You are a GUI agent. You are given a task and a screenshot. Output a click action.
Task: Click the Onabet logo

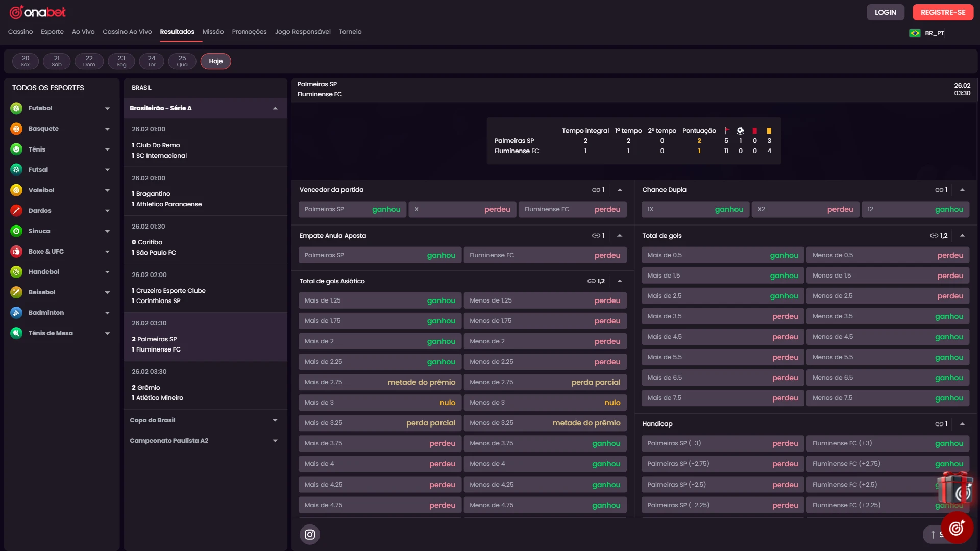[38, 12]
